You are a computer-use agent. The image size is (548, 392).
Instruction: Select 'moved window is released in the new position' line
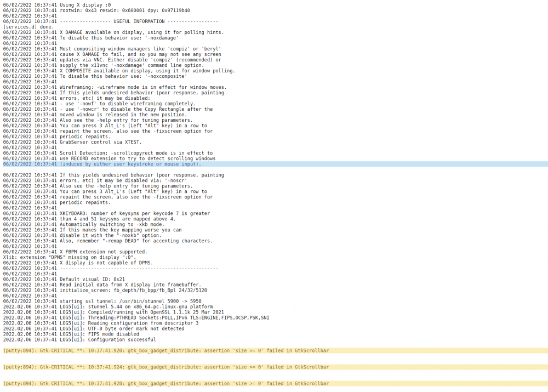[95, 115]
